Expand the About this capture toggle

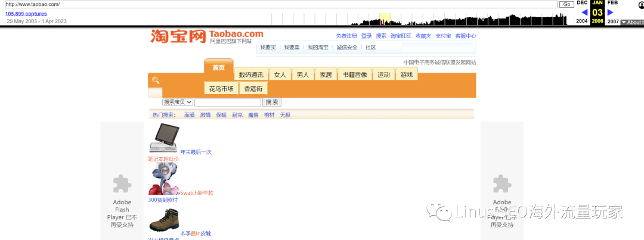[632, 22]
